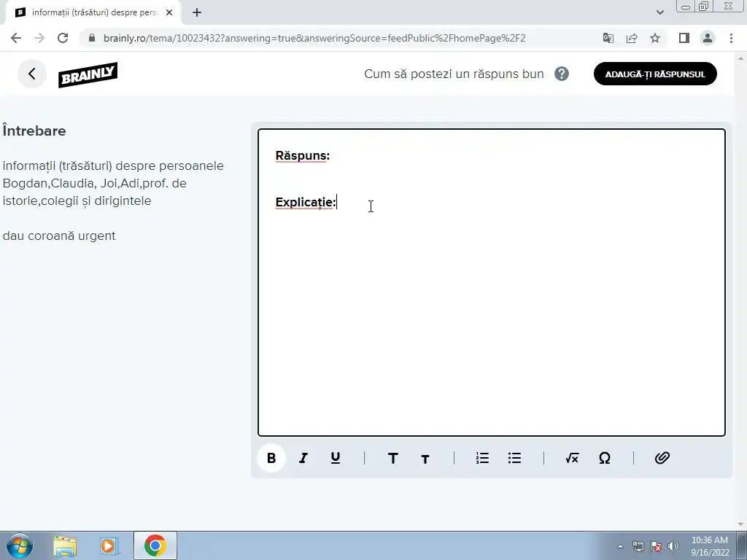Open the browser side panel icon
Viewport: 747px width, 560px height.
pyautogui.click(x=684, y=38)
